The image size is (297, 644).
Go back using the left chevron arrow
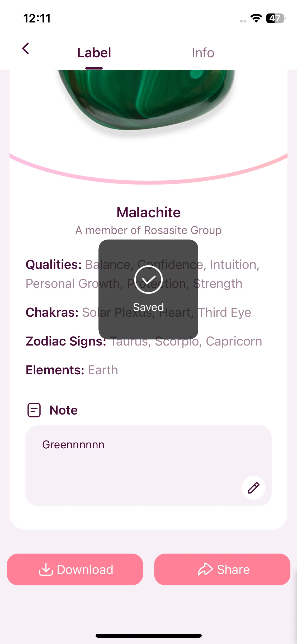(26, 49)
